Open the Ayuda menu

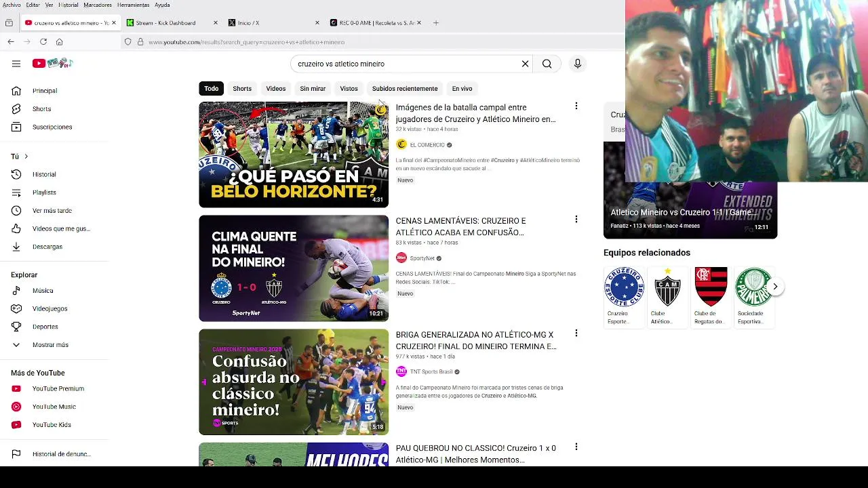click(x=162, y=5)
